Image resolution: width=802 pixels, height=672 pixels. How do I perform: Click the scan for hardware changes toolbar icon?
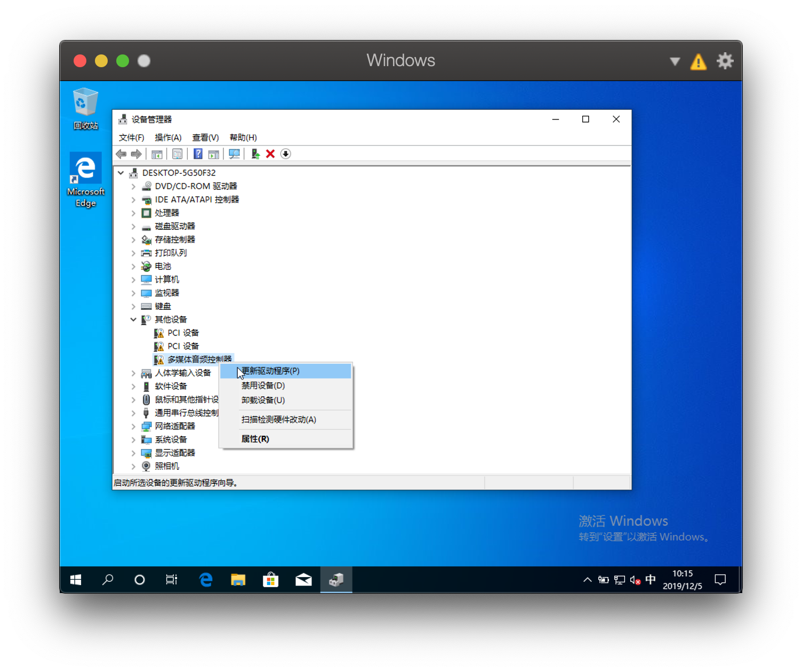[234, 154]
